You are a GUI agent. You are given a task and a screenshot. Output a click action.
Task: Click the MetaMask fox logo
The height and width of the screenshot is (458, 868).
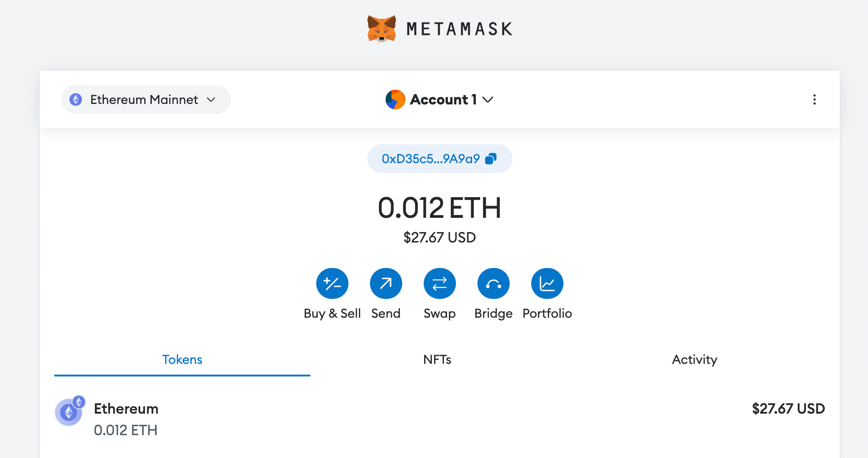click(381, 28)
